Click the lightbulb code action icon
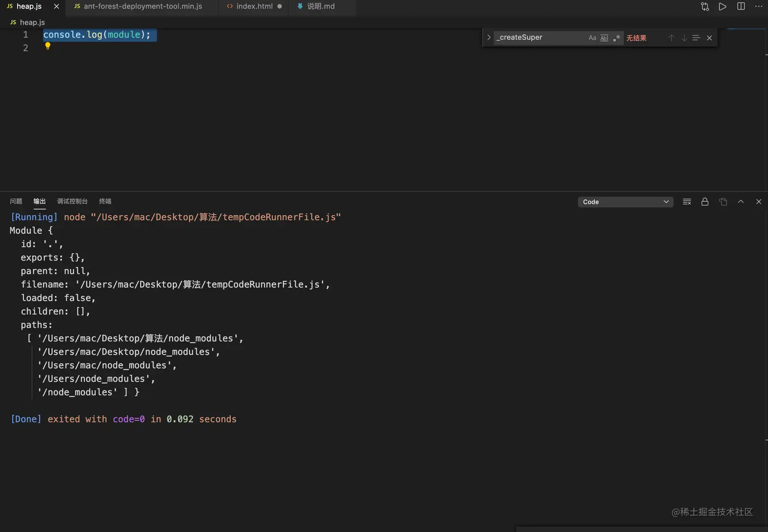 (x=48, y=46)
